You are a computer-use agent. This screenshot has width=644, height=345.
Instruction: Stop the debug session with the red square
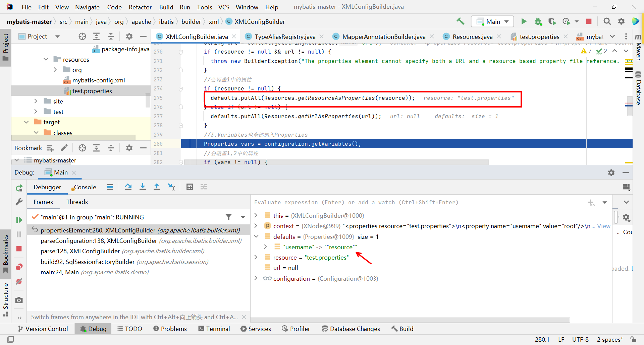pos(19,249)
